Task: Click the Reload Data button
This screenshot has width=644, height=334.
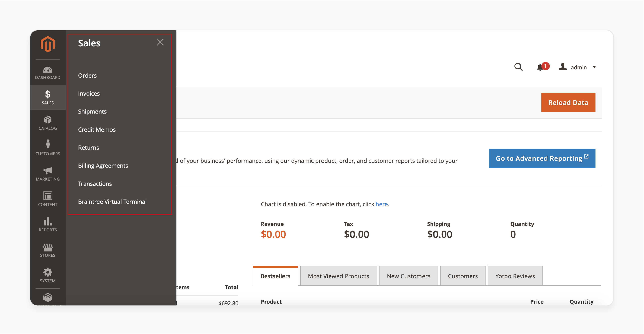Action: 568,103
